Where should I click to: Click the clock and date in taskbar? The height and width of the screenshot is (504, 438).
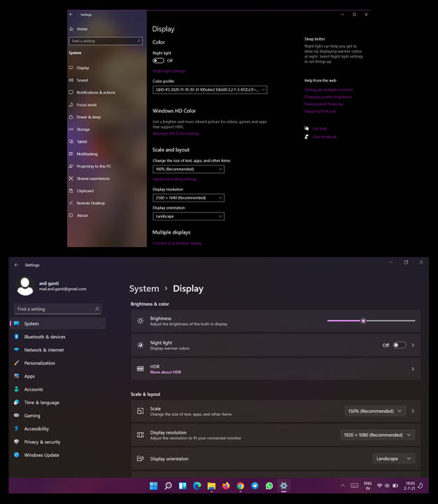[x=409, y=486]
